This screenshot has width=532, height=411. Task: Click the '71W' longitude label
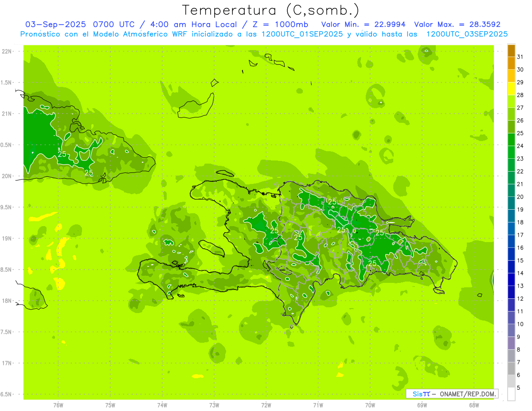pos(318,405)
